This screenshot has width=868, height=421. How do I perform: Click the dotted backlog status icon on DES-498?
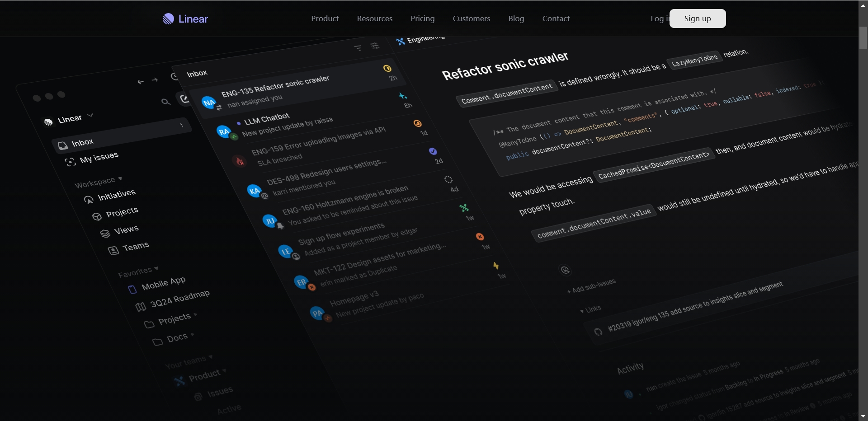click(x=448, y=179)
